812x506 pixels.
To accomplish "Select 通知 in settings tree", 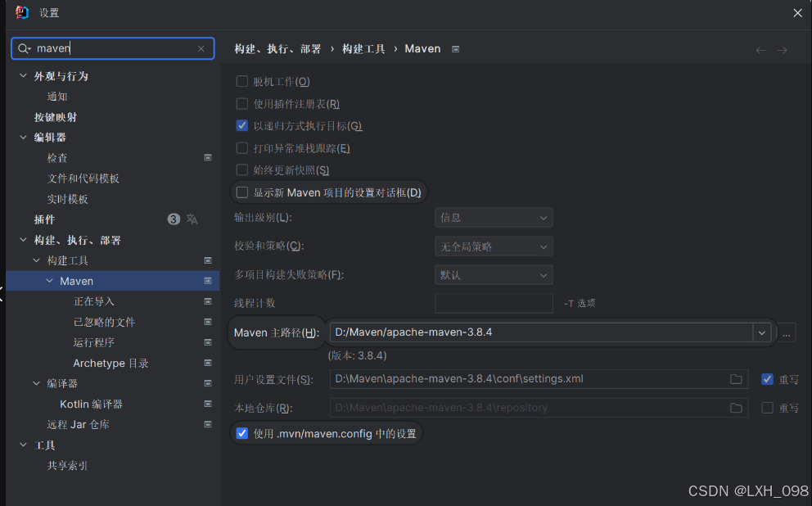I will click(57, 97).
